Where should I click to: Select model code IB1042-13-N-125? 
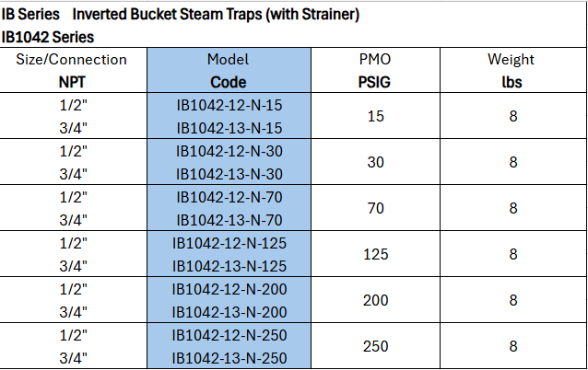[229, 266]
